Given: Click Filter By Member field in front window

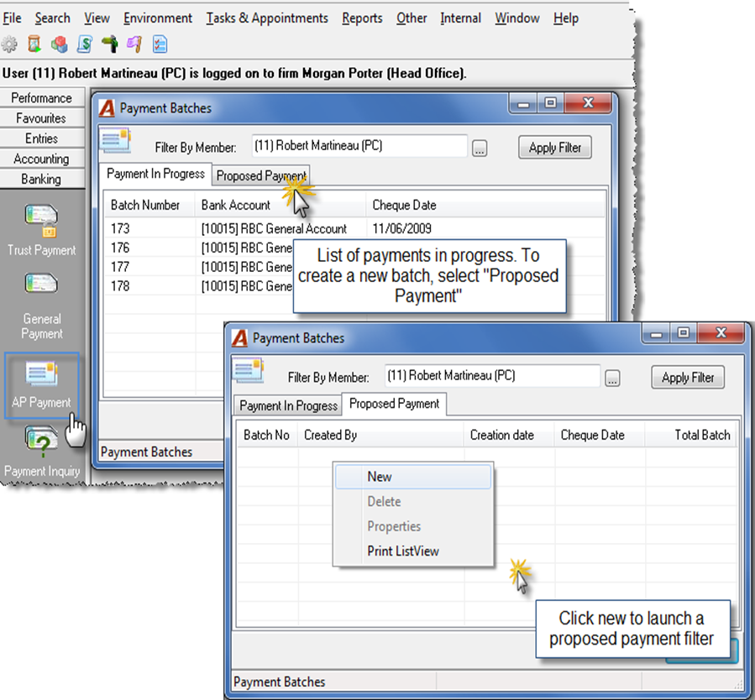Looking at the screenshot, I should click(492, 376).
